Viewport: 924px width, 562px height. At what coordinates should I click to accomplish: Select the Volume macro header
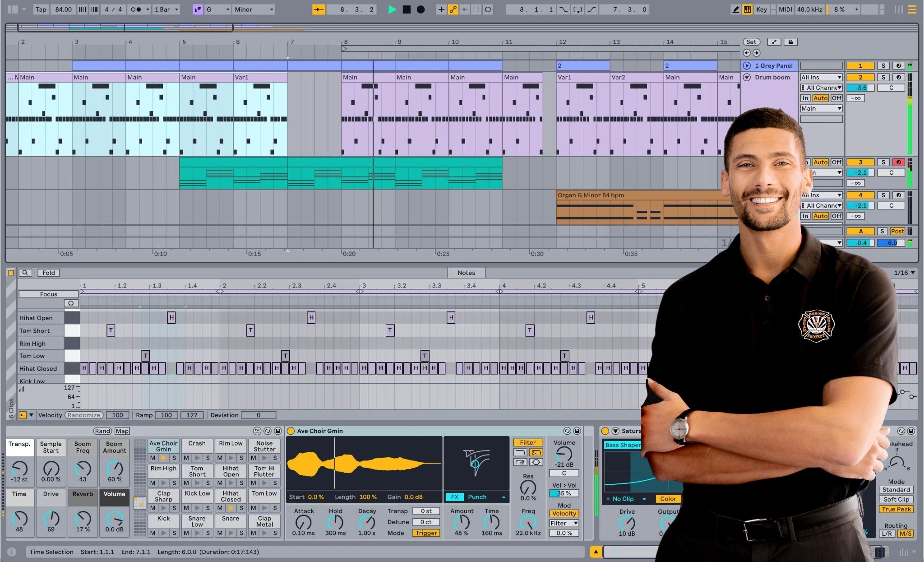tap(114, 494)
